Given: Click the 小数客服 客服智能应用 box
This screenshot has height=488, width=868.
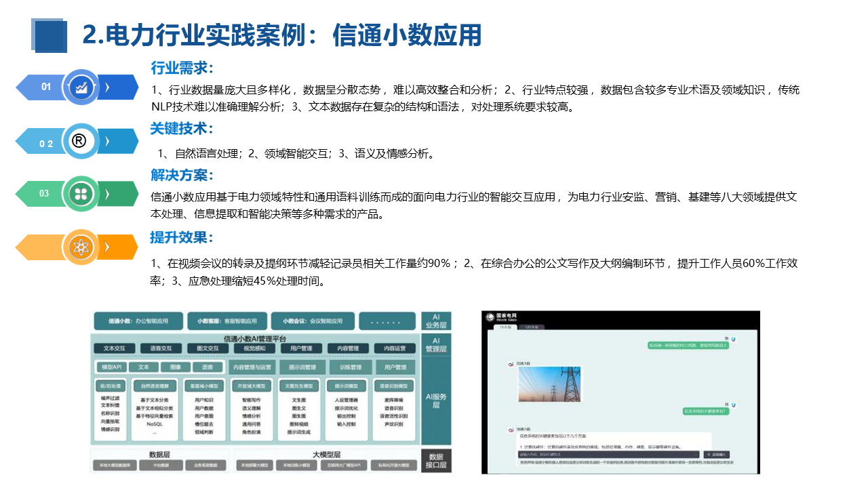Looking at the screenshot, I should tap(226, 321).
